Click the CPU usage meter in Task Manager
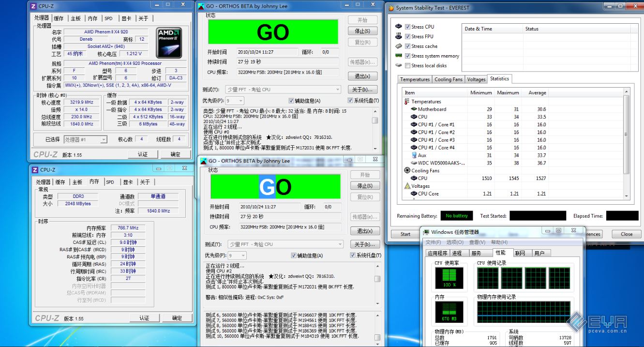 point(449,278)
